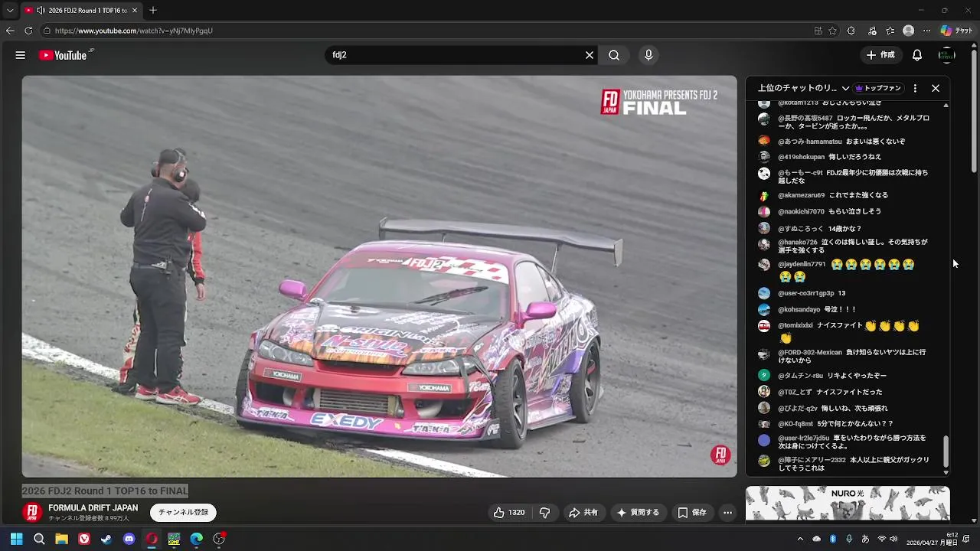
Task: Open a new browser tab
Action: click(153, 10)
